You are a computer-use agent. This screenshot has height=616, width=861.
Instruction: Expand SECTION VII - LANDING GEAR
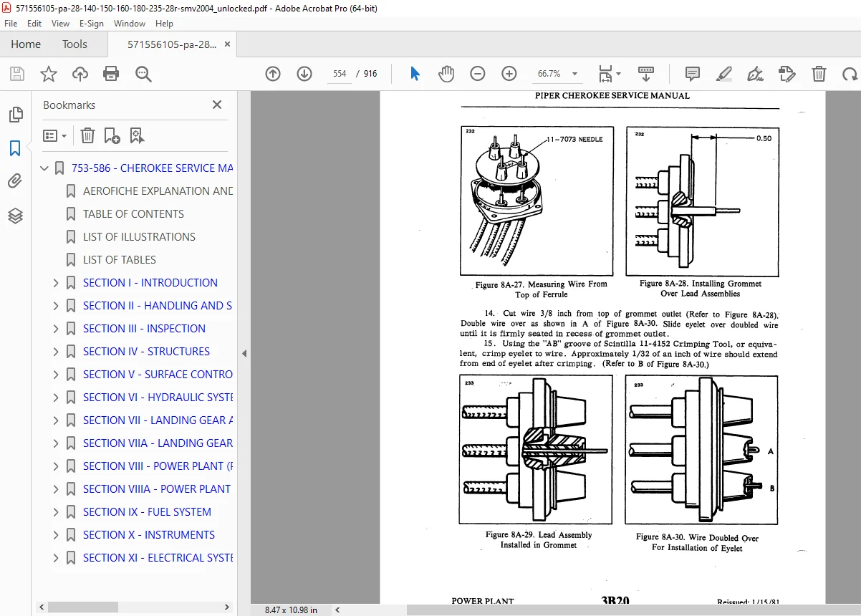point(56,420)
